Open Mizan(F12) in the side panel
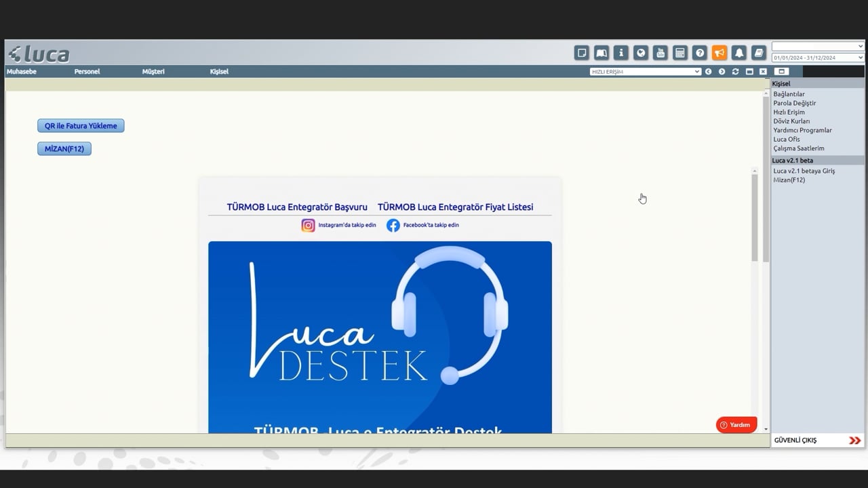This screenshot has width=868, height=488. (789, 180)
